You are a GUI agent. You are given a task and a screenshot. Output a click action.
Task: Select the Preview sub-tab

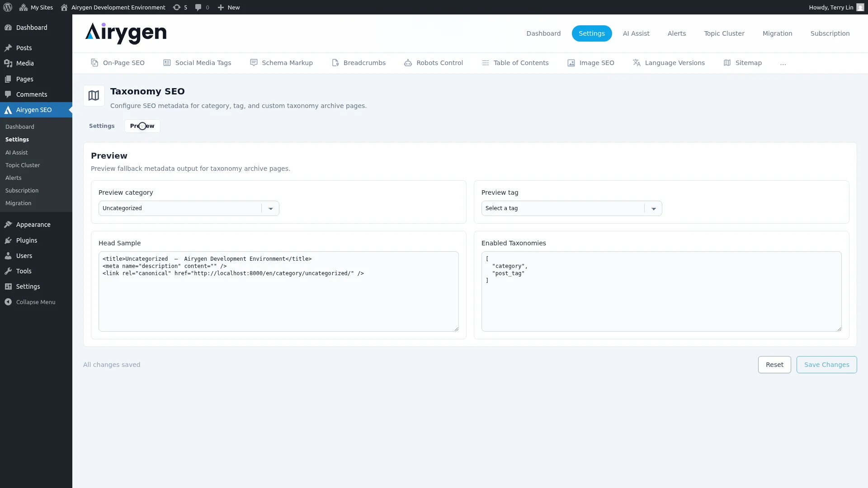click(x=142, y=126)
